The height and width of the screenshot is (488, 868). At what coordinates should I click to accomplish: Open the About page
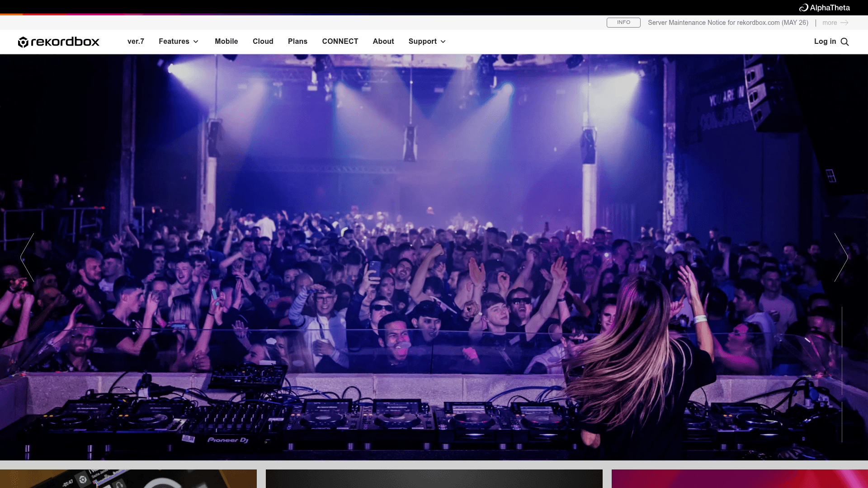[383, 42]
